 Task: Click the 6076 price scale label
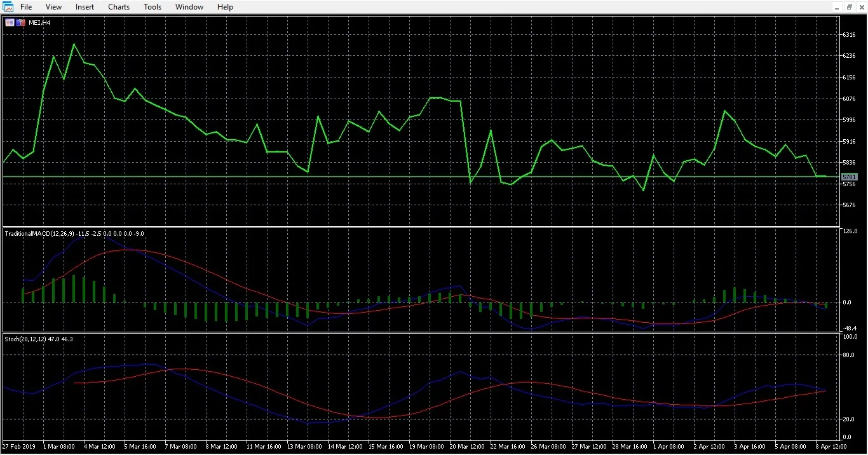pyautogui.click(x=849, y=99)
